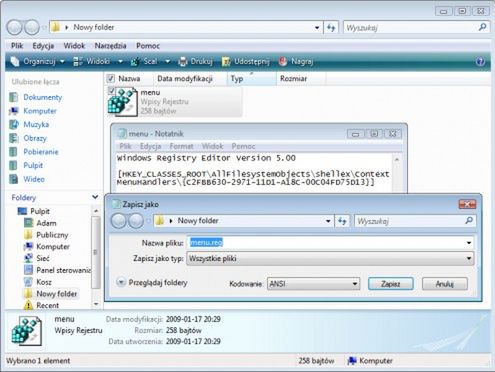The height and width of the screenshot is (372, 495).
Task: Open the Explorer Pomoc menu
Action: pos(148,46)
